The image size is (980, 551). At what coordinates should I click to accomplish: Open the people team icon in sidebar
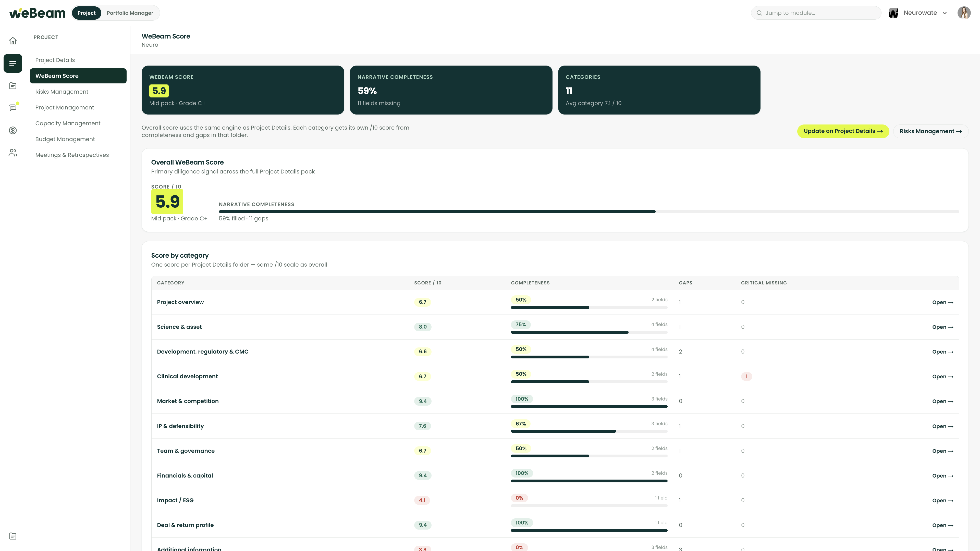pyautogui.click(x=13, y=153)
